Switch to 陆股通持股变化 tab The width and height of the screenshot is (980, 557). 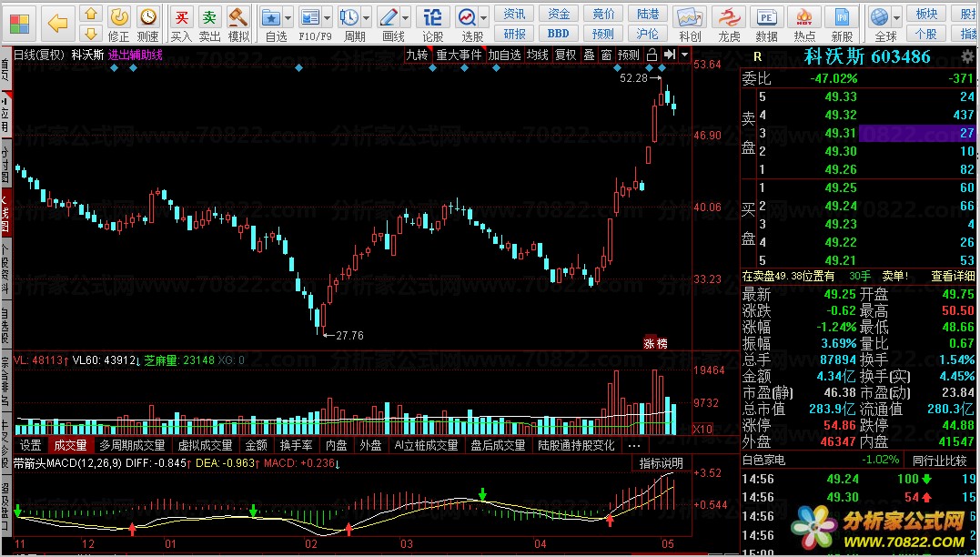[x=576, y=445]
